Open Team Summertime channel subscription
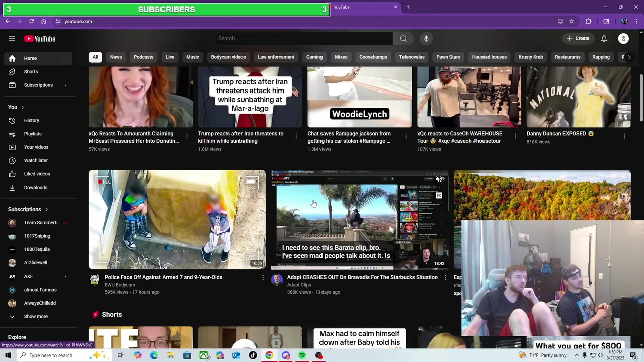This screenshot has height=362, width=644. coord(38,223)
